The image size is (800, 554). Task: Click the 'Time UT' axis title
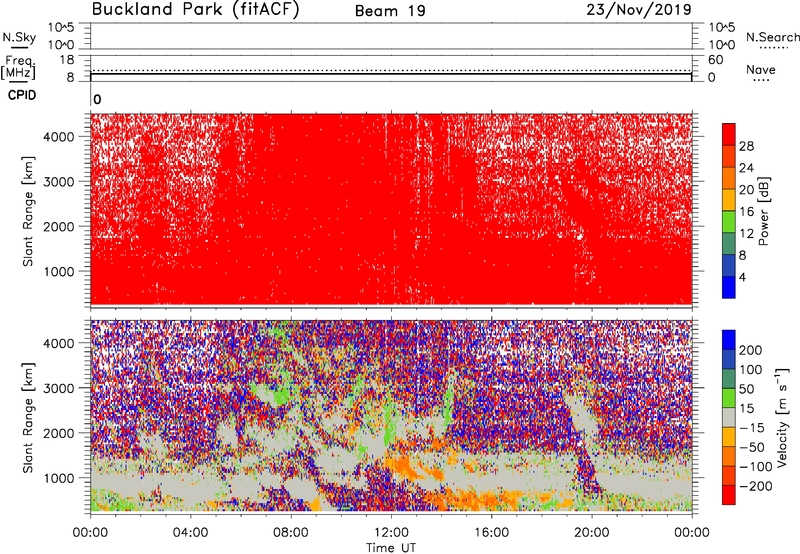(x=391, y=548)
